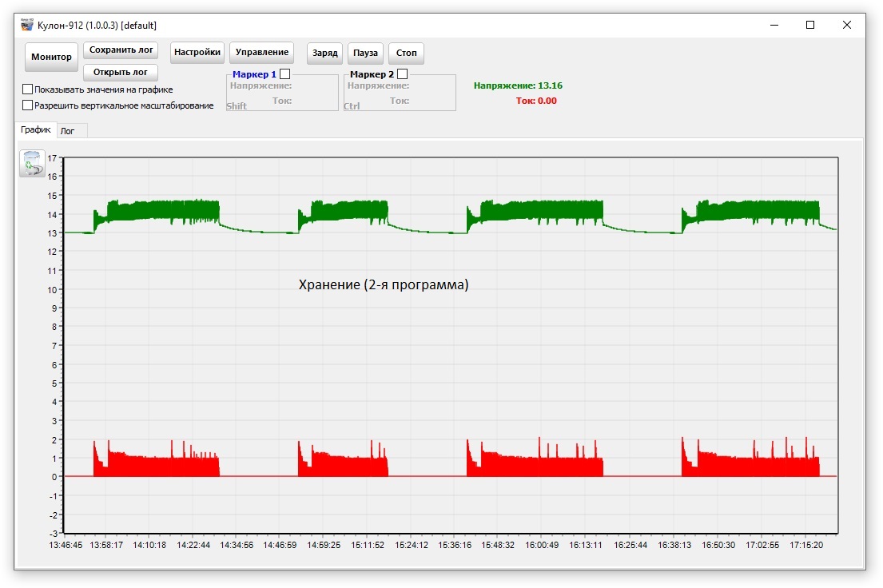Click the Кулон-912 app icon in title bar

[27, 26]
